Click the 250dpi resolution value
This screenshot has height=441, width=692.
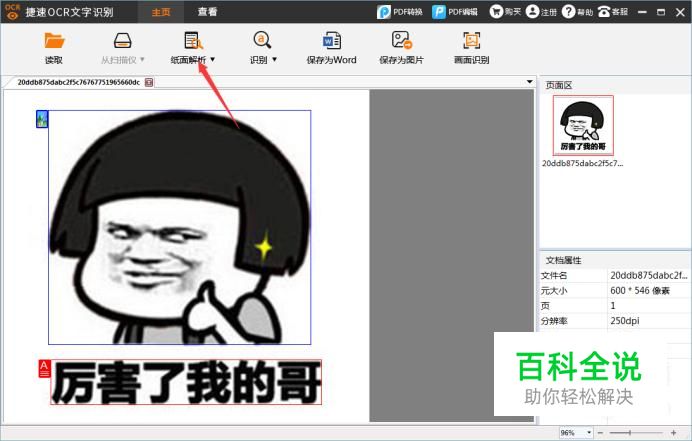pyautogui.click(x=625, y=321)
